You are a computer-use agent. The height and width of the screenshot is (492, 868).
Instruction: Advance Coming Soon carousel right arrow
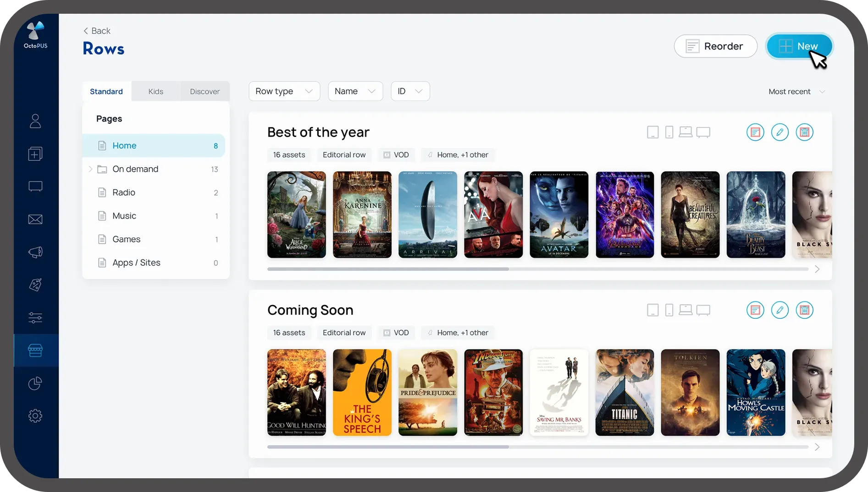tap(817, 447)
